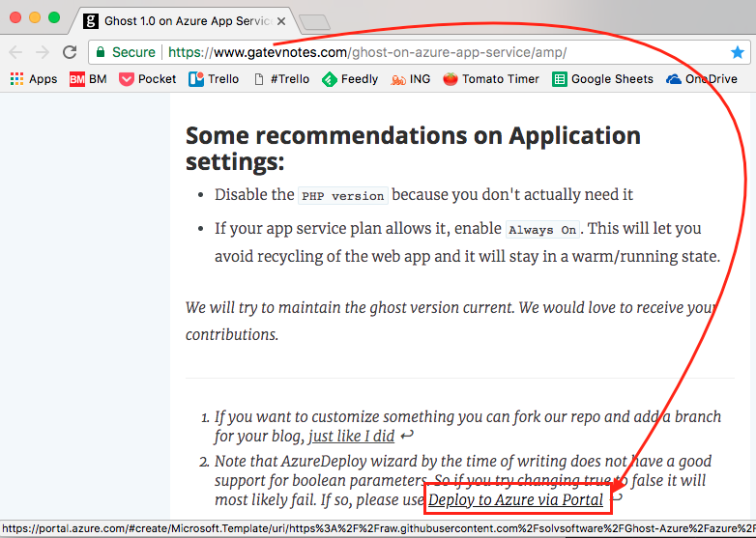This screenshot has height=538, width=756.
Task: Click the blue bookmark star icon
Action: point(738,52)
